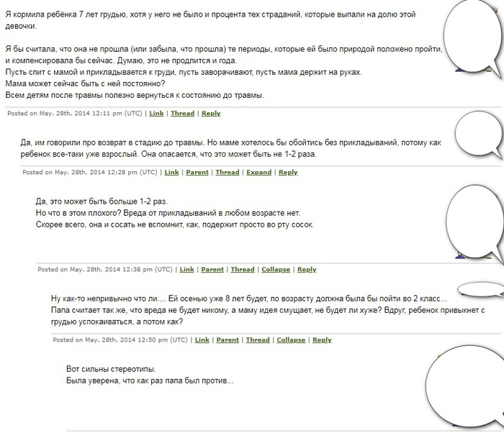Click Link permalink of the 12:11 pm comment
This screenshot has height=433, width=504.
[x=156, y=114]
